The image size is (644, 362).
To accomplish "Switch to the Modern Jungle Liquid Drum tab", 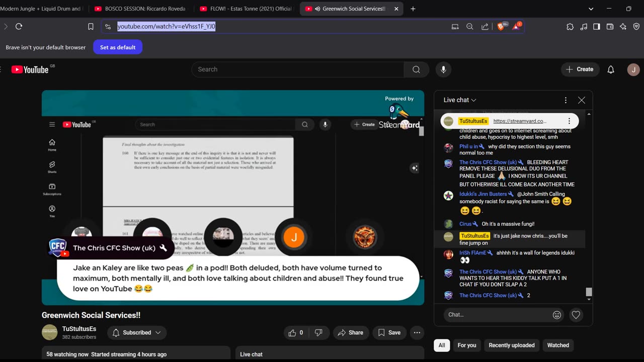I will (42, 9).
